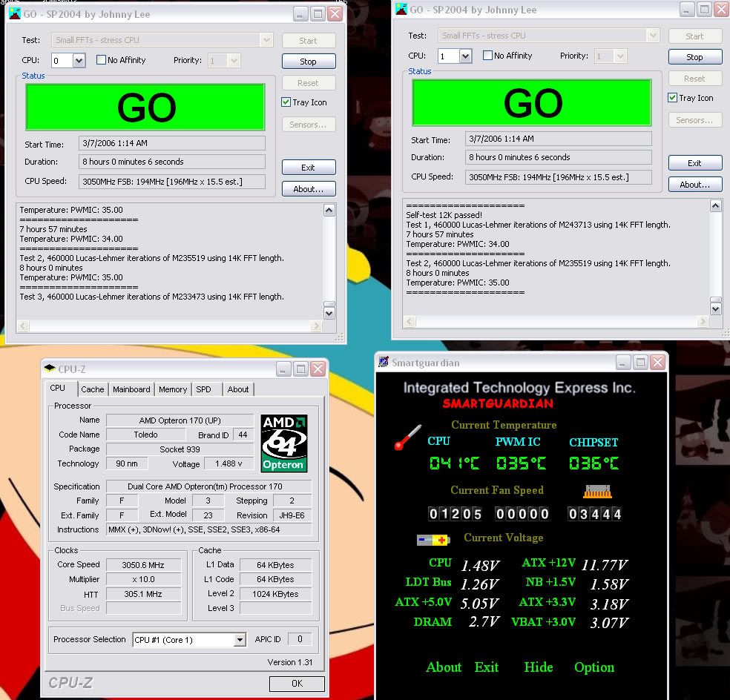Screen dimensions: 730x700
Task: Click CPU voltage reading '1.48V' in Smartguardian
Action: [480, 566]
